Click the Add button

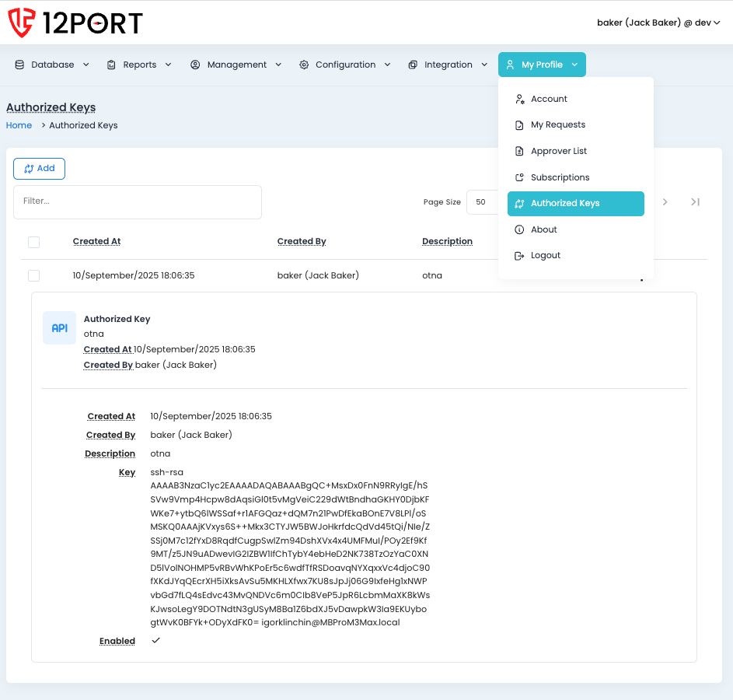pos(39,169)
